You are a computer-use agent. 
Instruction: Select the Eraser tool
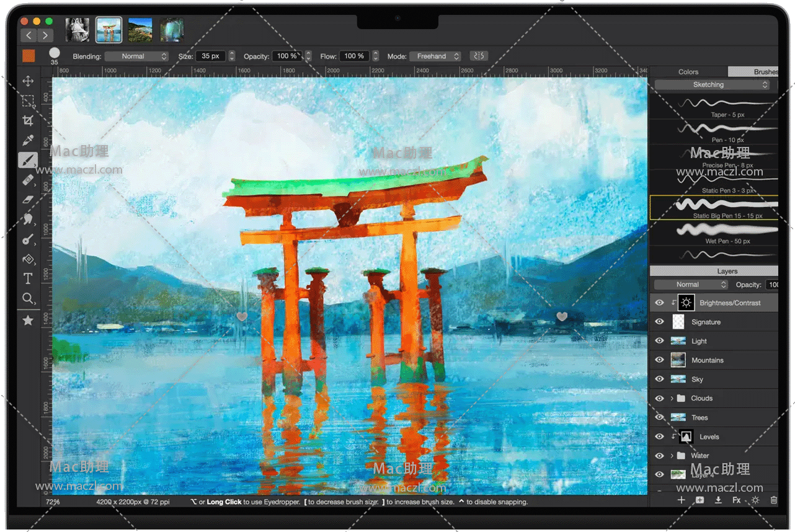tap(28, 200)
